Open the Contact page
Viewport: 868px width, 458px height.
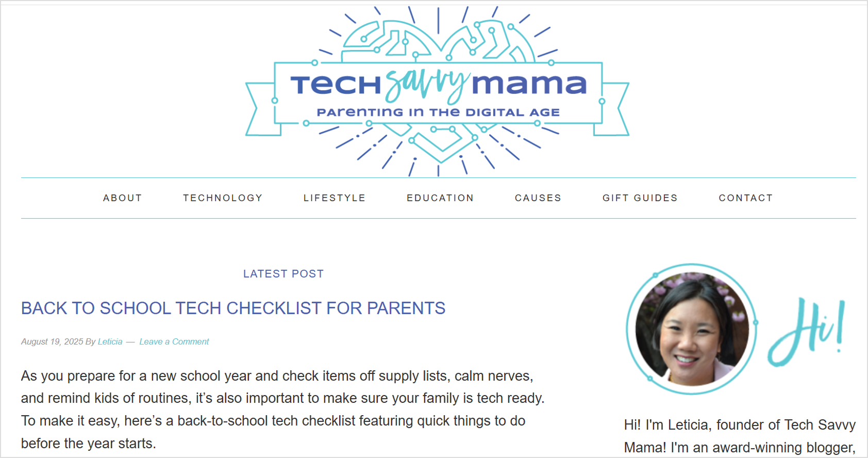click(746, 198)
